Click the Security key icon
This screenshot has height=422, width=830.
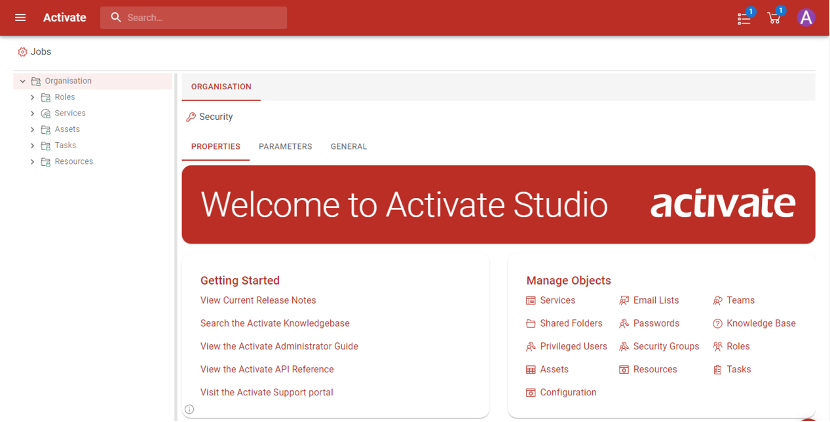(x=191, y=117)
